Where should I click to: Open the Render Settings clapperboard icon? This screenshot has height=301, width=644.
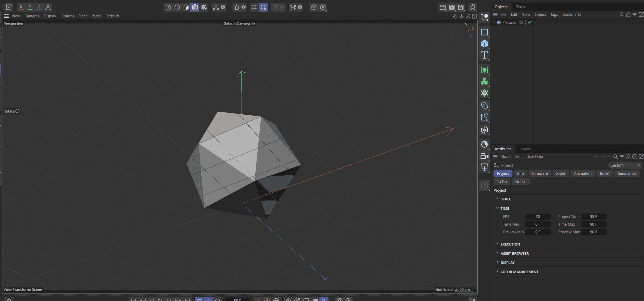[461, 7]
